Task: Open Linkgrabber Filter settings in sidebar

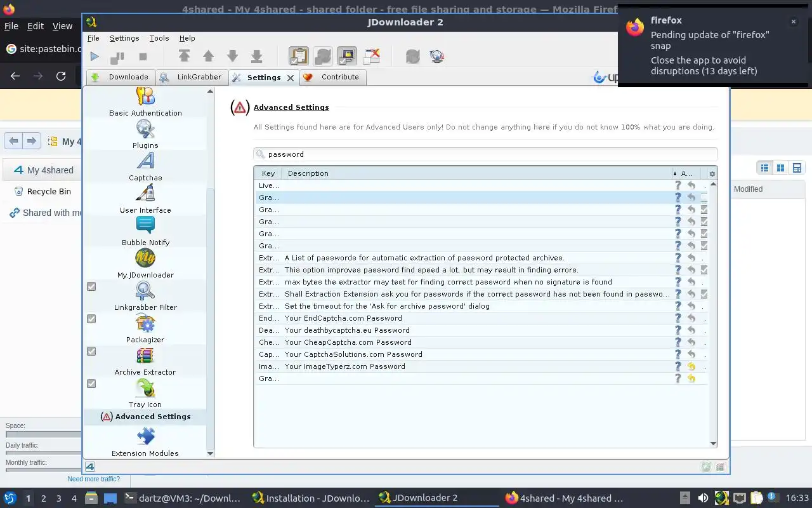Action: click(145, 297)
